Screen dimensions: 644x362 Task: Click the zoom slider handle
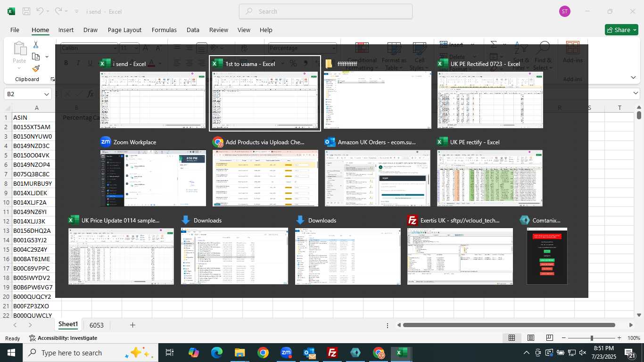click(x=592, y=338)
